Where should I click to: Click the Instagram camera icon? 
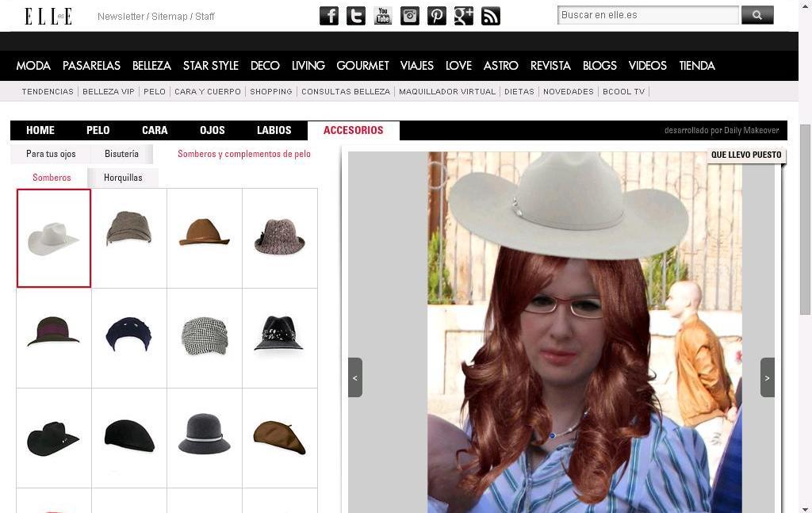pos(410,16)
